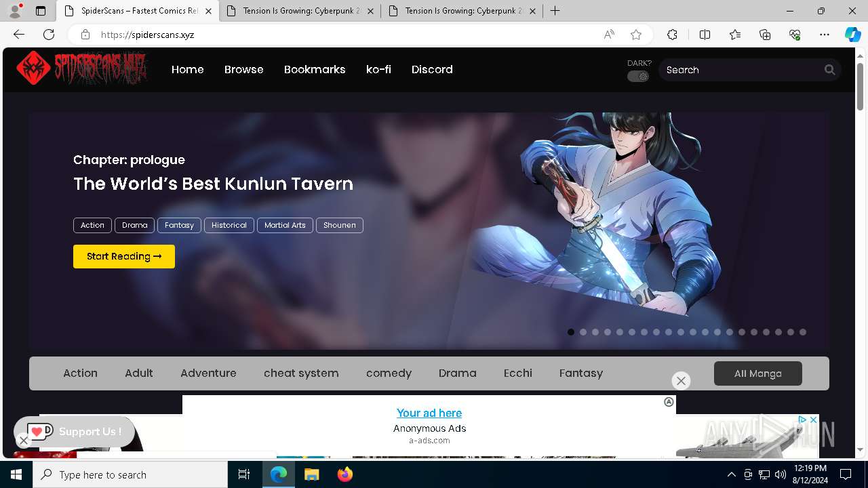This screenshot has height=488, width=868.
Task: Open Tab actions menu icon
Action: pyautogui.click(x=41, y=11)
